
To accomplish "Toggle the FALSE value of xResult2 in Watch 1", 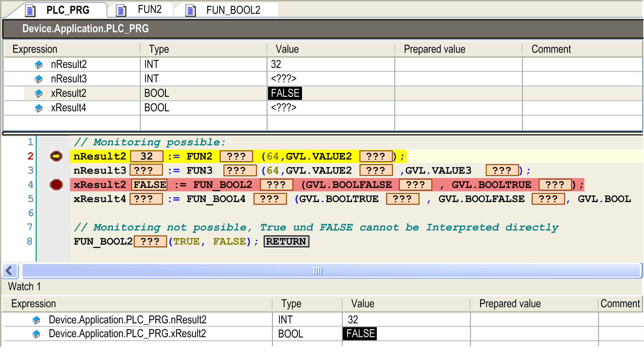I will pyautogui.click(x=360, y=333).
